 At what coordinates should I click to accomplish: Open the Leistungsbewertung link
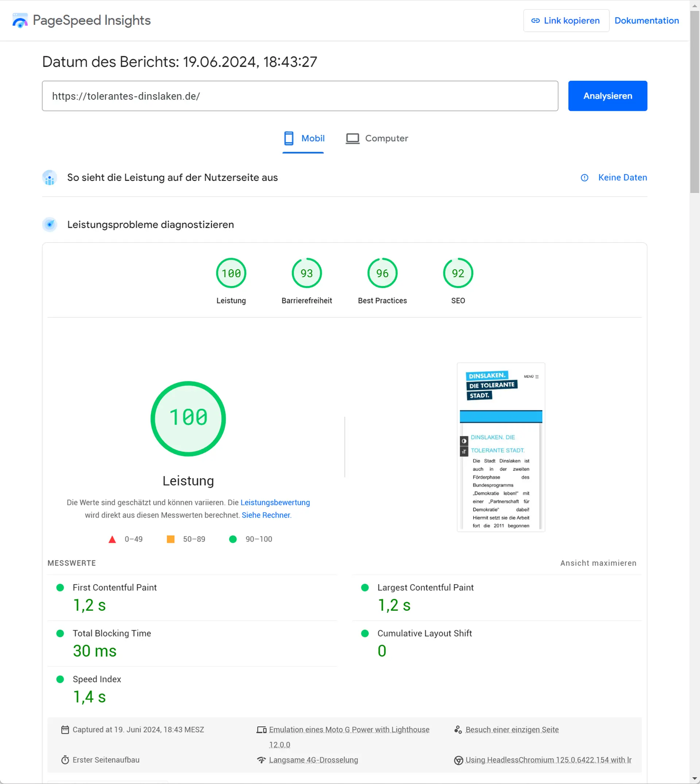(275, 503)
